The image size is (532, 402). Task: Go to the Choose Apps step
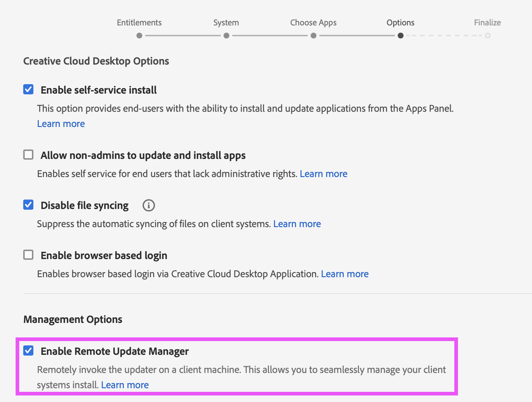click(x=313, y=22)
